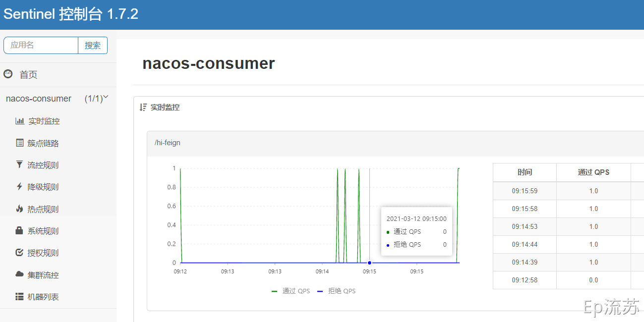The width and height of the screenshot is (644, 322).
Task: Select nacos-consumer app in sidebar
Action: point(39,99)
